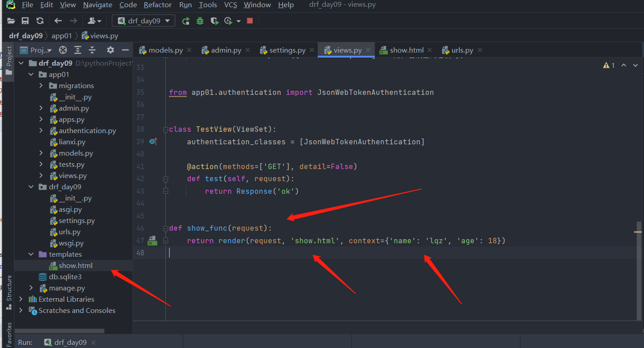Navigate back with the left arrow
The width and height of the screenshot is (644, 348).
[58, 21]
